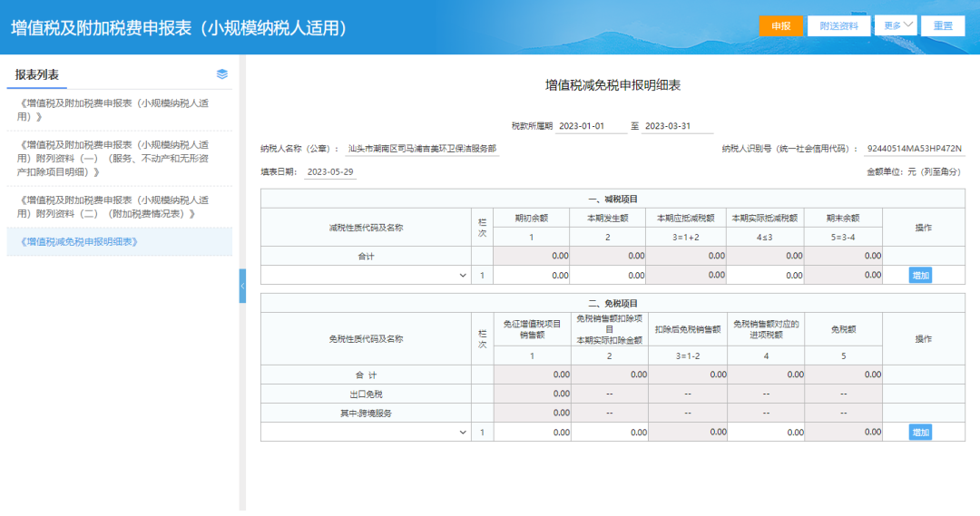Click the 出口免税 row label
The image size is (980, 516).
(366, 394)
